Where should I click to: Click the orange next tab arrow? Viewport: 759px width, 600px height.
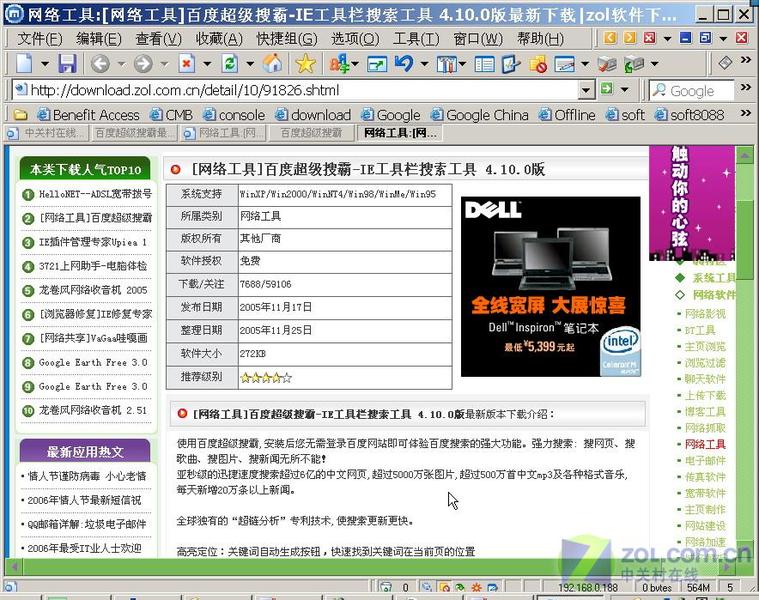coord(630,38)
